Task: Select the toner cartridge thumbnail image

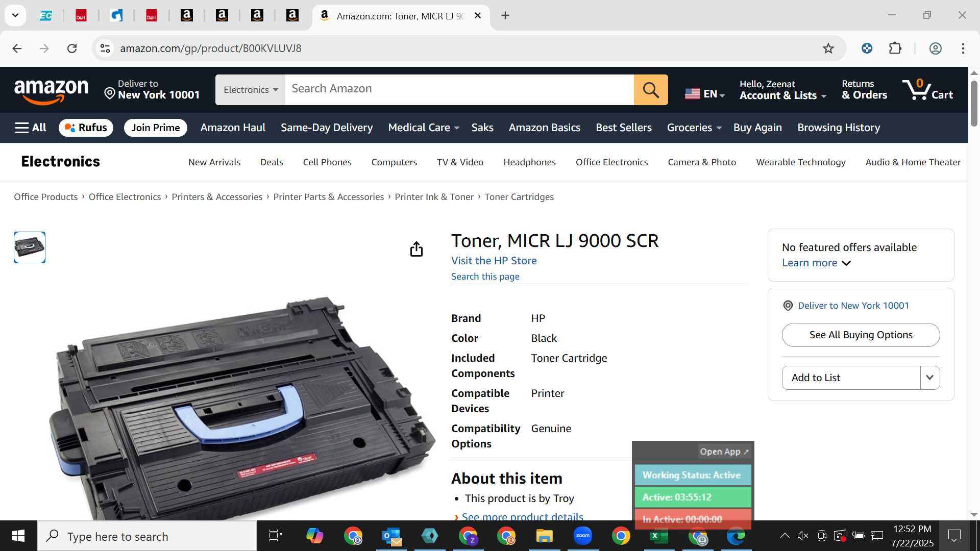Action: point(30,247)
